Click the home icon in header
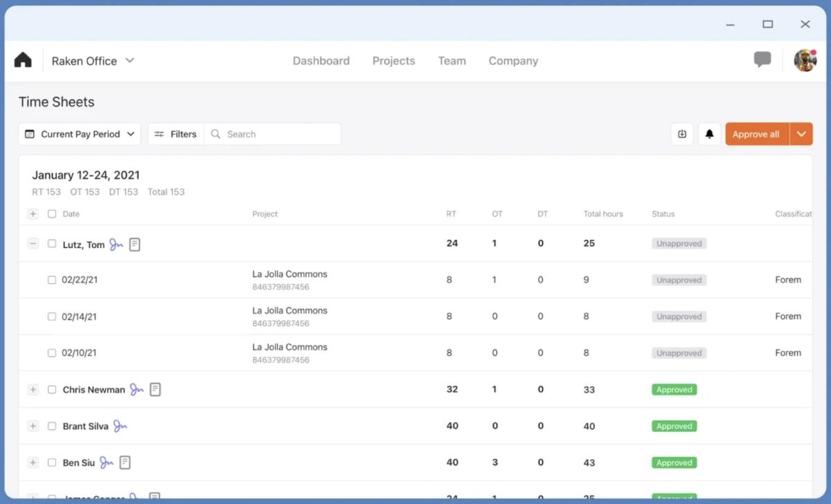The width and height of the screenshot is (831, 504). coord(23,60)
